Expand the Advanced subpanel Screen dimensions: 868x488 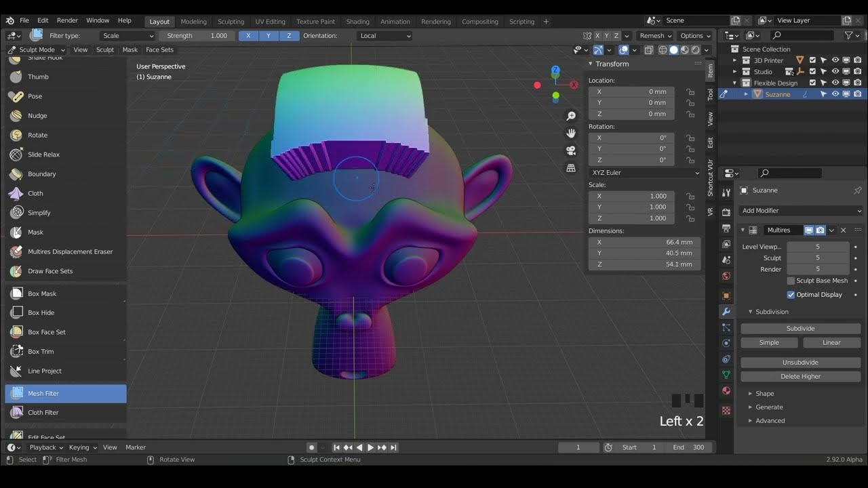(770, 421)
